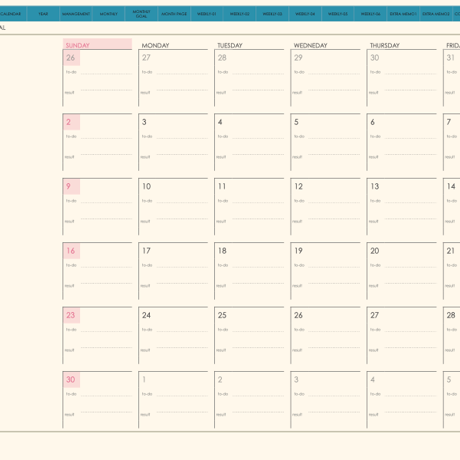Switch to the YEAR tab
The image size is (460, 460).
click(x=43, y=14)
